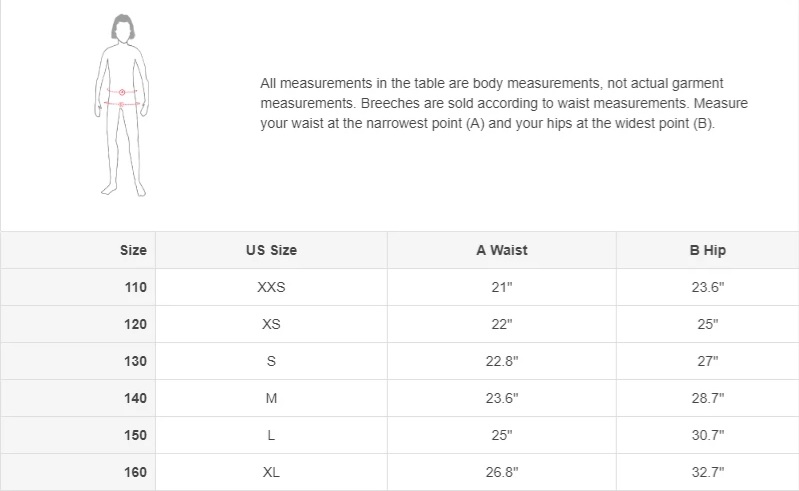Click the A Waist column header
799x491 pixels.
coord(502,250)
